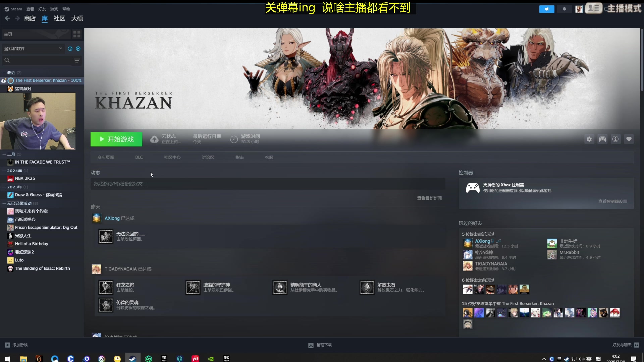
Task: Open the 社区中心 link
Action: pos(172,158)
